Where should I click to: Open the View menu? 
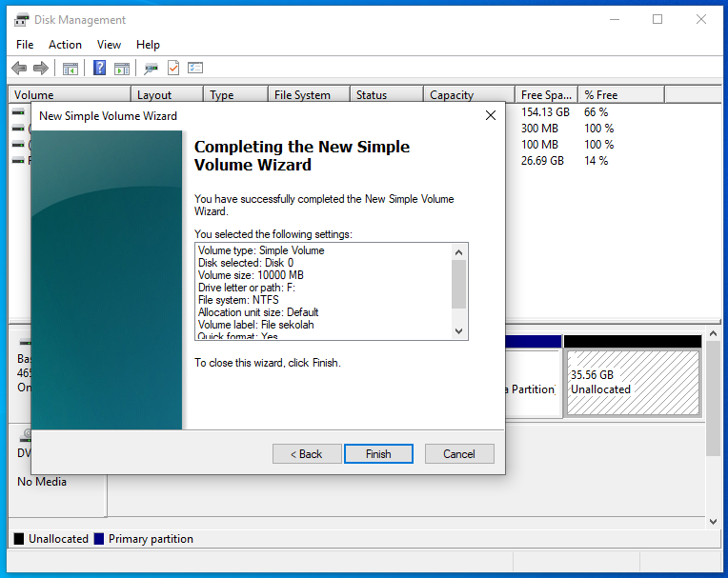pyautogui.click(x=110, y=45)
